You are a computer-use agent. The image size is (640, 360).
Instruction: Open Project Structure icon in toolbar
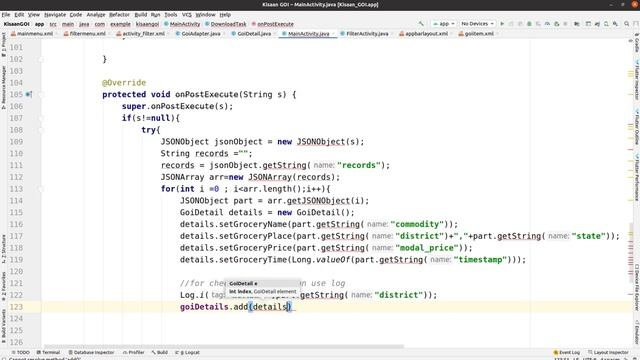click(577, 24)
